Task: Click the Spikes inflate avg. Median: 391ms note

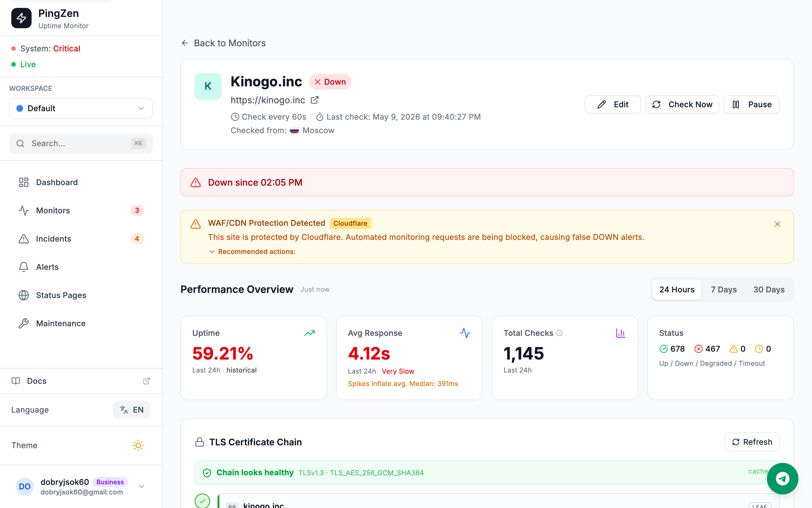Action: pos(403,384)
